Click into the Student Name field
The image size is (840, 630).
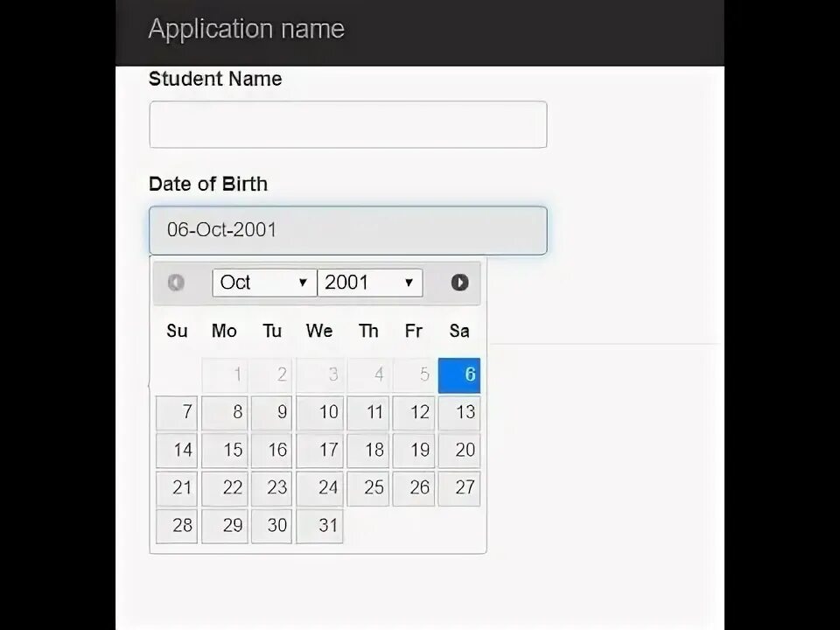point(348,124)
